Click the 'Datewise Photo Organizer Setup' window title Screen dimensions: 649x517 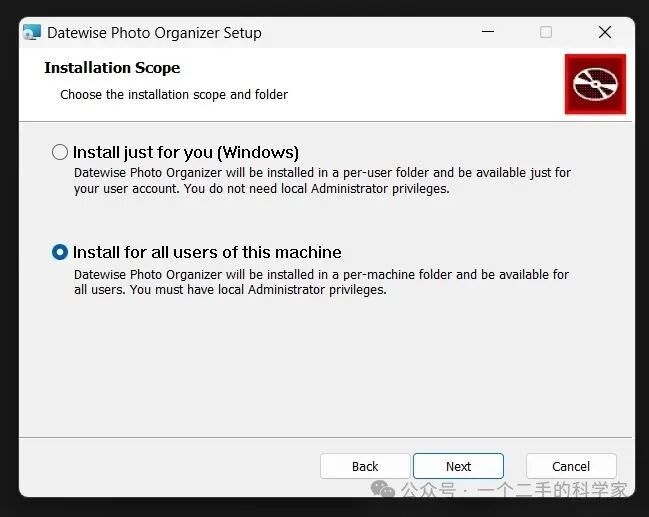154,33
